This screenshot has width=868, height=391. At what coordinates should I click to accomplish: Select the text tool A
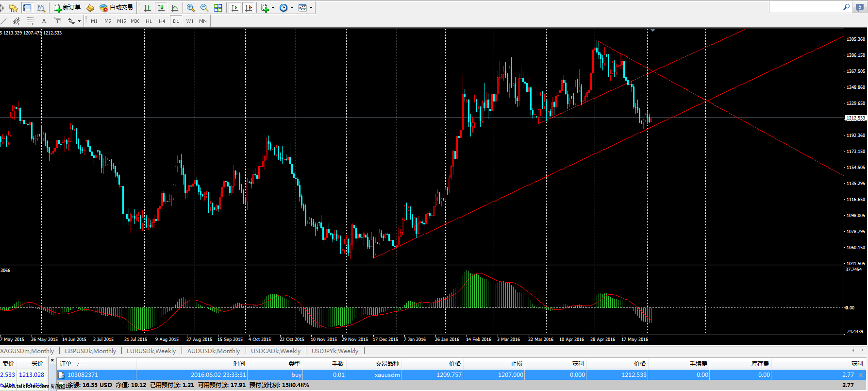click(x=44, y=21)
